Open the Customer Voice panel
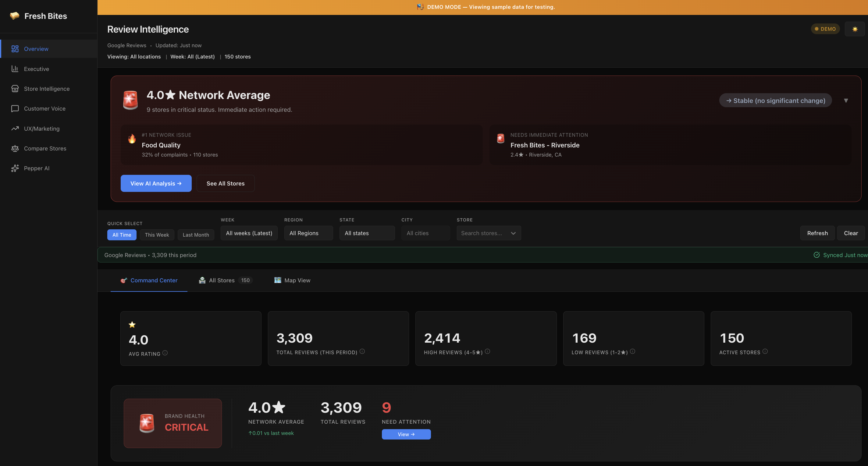This screenshot has width=868, height=466. [x=44, y=108]
